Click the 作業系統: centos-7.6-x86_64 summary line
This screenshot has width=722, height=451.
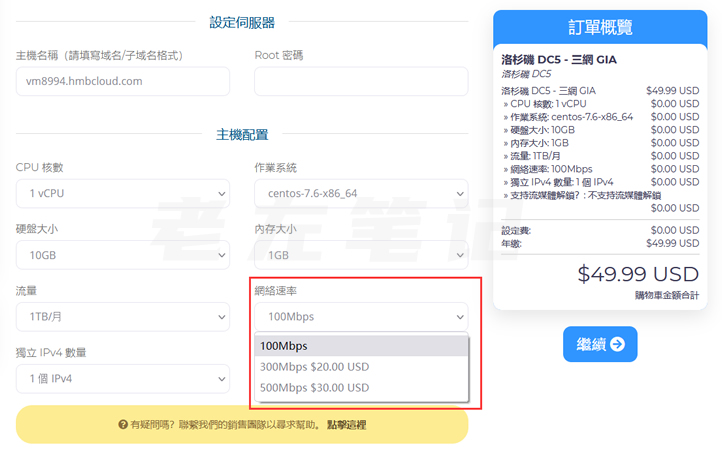(600, 117)
